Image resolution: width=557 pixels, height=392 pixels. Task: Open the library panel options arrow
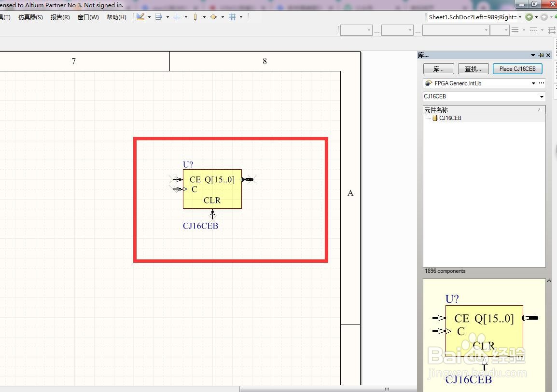click(533, 55)
